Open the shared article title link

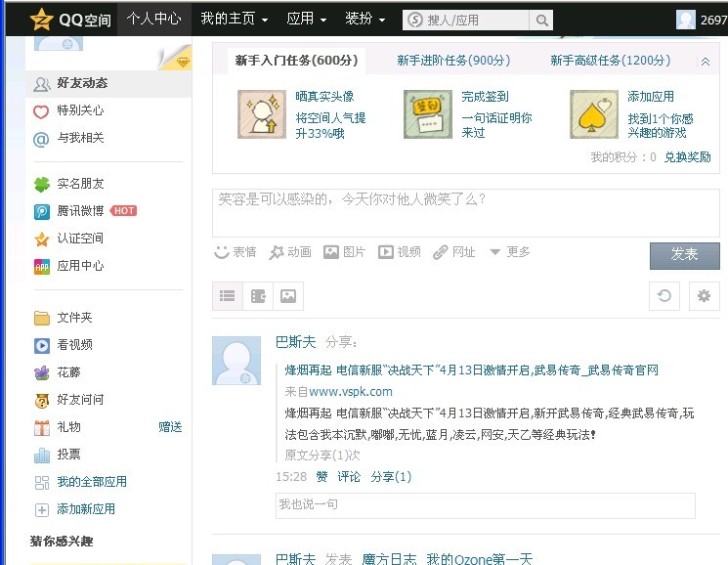click(x=472, y=370)
